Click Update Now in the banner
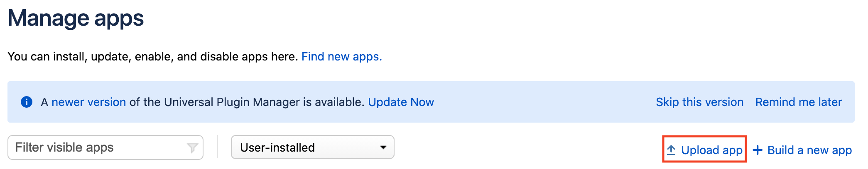 401,102
